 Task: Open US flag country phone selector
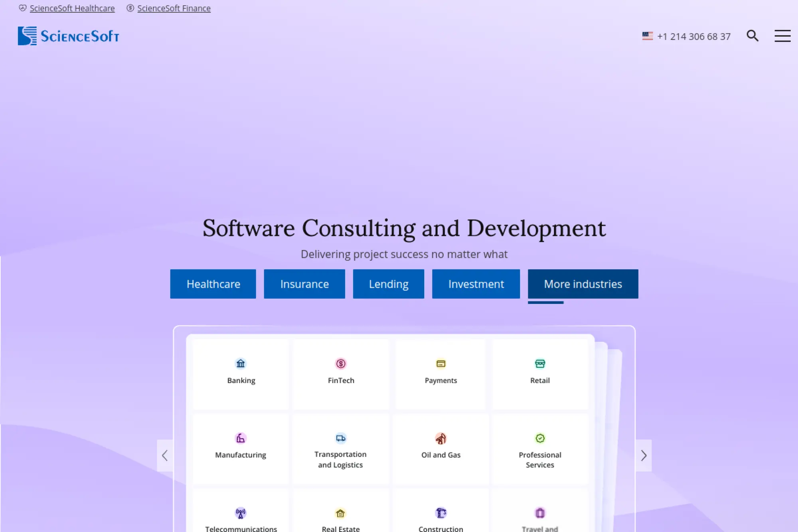648,36
